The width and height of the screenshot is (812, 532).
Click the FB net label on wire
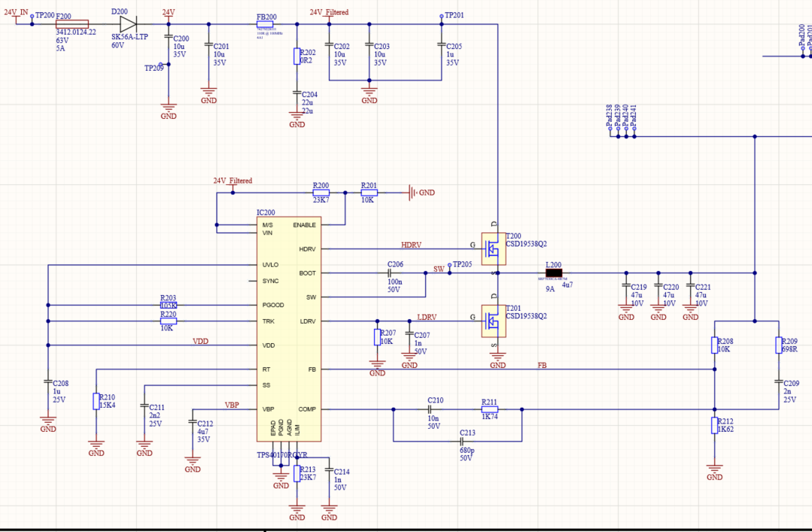[x=542, y=365]
